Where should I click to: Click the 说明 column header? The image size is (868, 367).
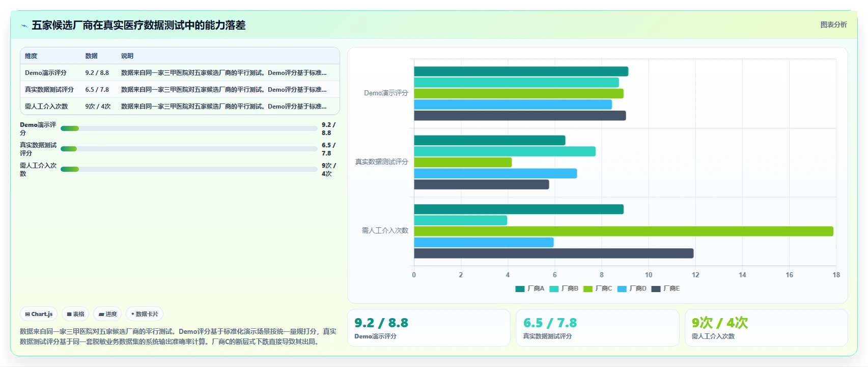point(127,56)
